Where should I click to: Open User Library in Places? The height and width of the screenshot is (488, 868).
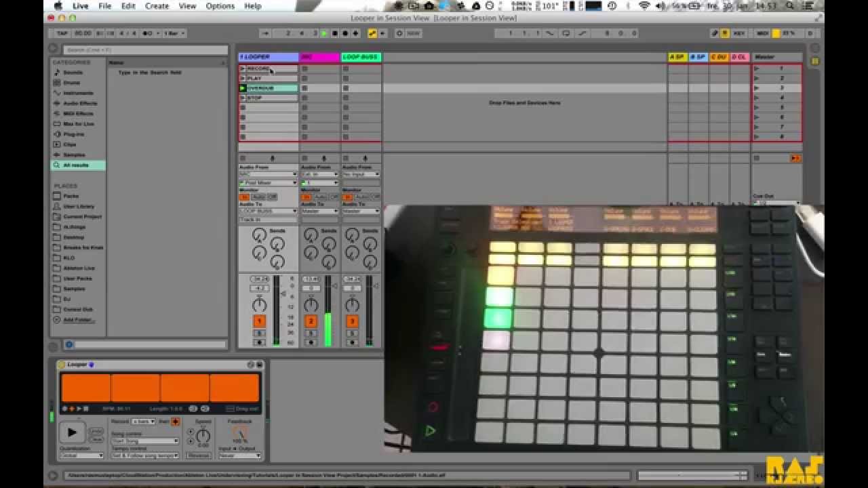[79, 206]
